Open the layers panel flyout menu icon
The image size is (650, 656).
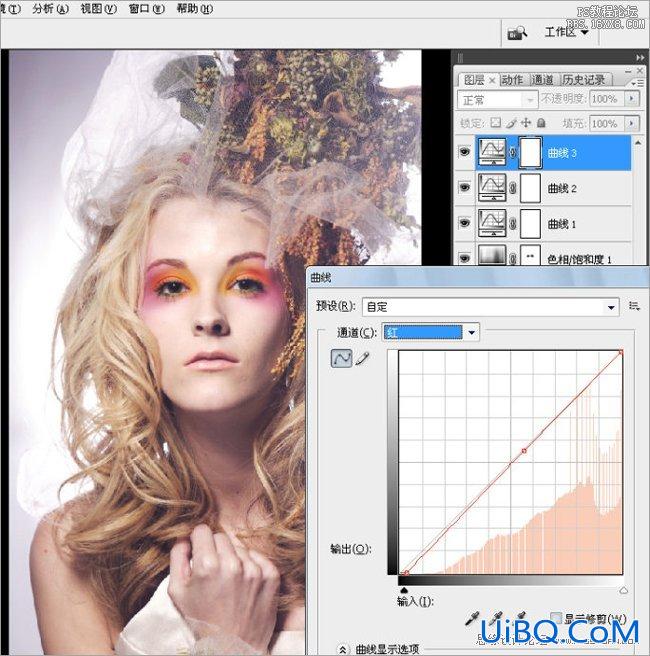[637, 84]
